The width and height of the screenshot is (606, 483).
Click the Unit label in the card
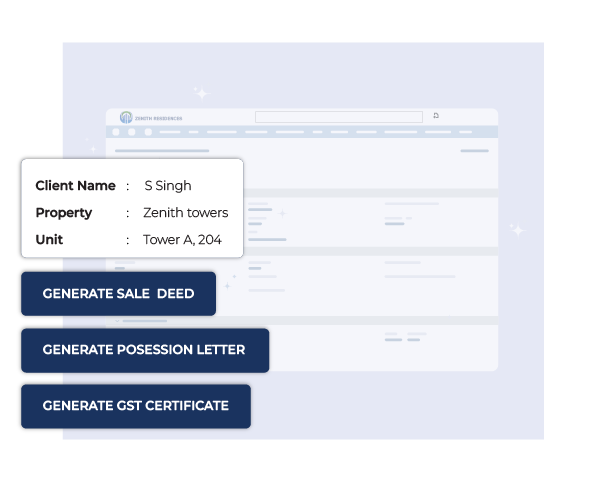pos(49,240)
